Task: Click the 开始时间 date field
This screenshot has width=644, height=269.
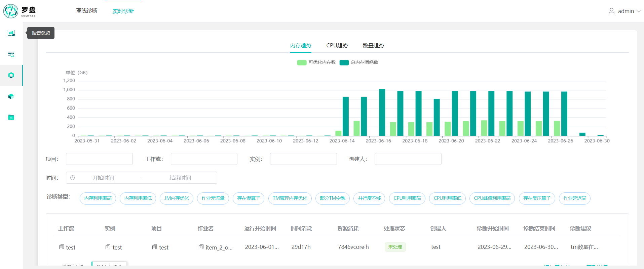Action: coord(103,178)
